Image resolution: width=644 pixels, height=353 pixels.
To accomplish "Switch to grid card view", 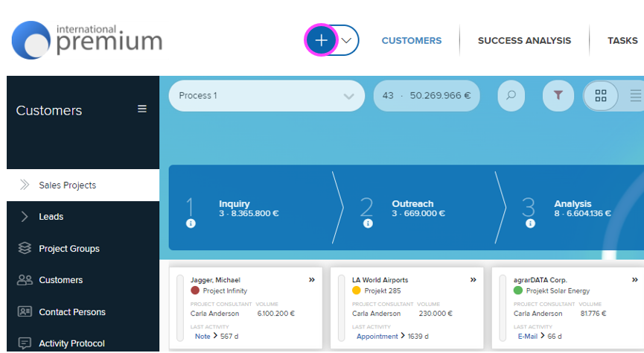I will click(x=601, y=96).
